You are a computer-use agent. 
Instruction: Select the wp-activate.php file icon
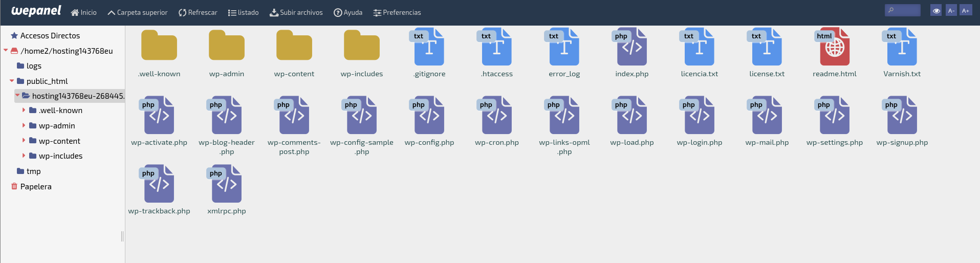pos(156,115)
